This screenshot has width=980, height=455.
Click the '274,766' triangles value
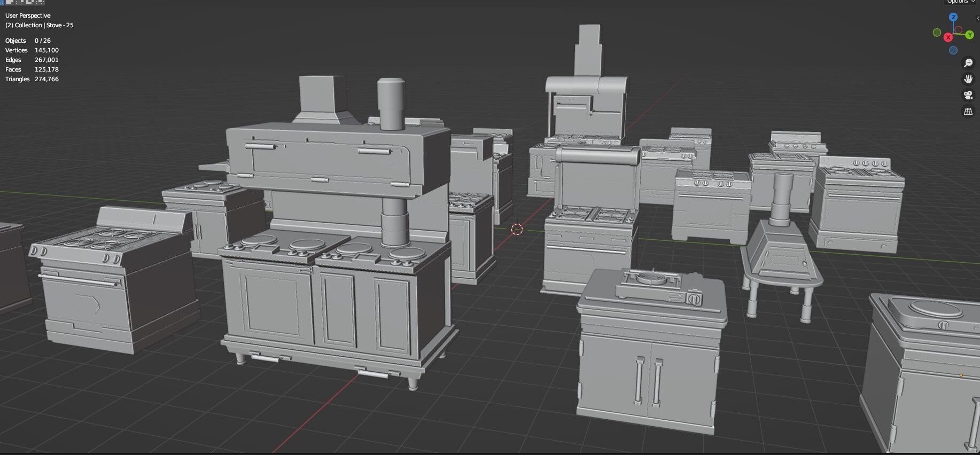pyautogui.click(x=46, y=79)
